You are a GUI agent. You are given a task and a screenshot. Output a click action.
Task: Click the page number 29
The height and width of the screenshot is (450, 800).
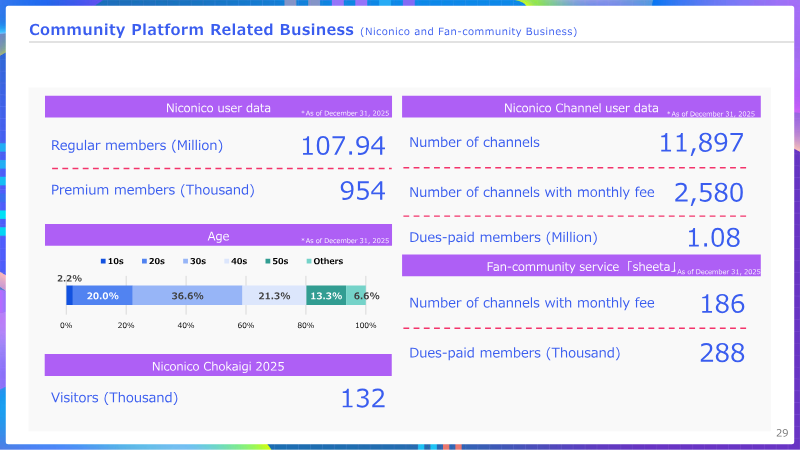(x=782, y=433)
